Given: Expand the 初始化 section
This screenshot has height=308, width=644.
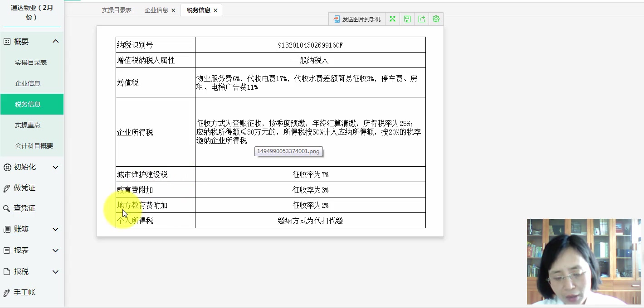Looking at the screenshot, I should pos(56,167).
